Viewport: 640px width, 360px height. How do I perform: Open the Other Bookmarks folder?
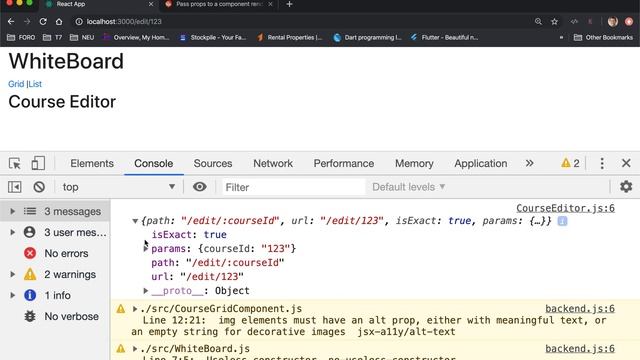click(x=603, y=38)
